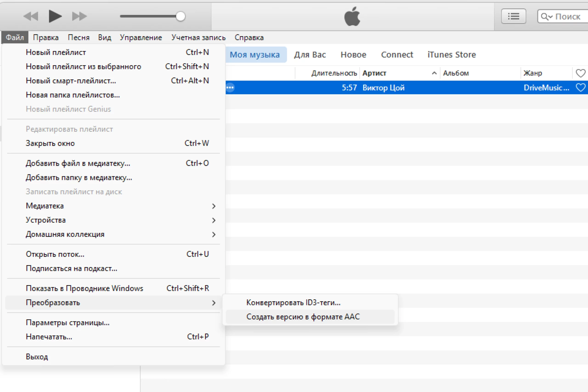The width and height of the screenshot is (588, 392).
Task: Open the Правка menu
Action: (46, 37)
